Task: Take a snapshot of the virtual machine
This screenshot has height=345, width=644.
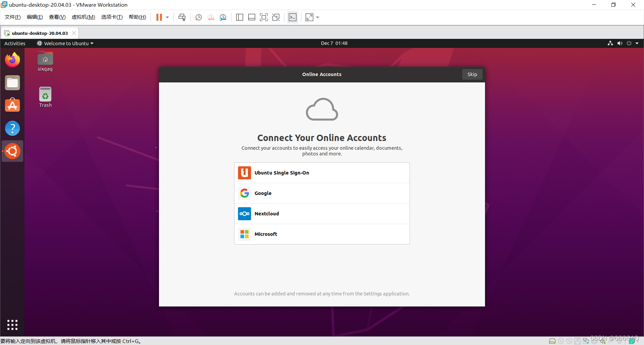Action: (199, 17)
